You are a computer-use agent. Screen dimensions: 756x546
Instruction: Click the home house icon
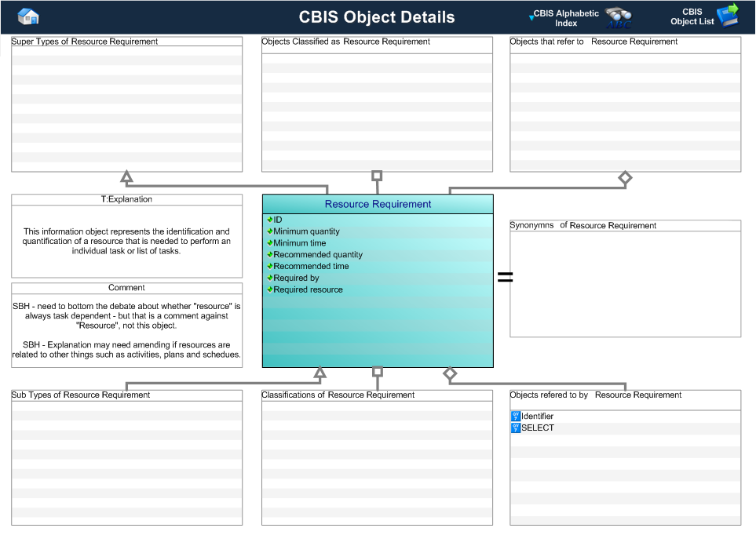tap(28, 17)
